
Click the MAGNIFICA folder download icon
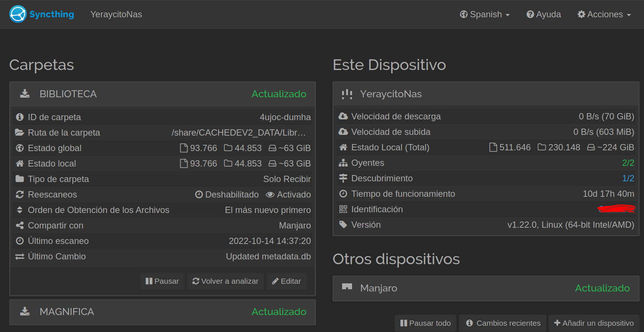25,312
